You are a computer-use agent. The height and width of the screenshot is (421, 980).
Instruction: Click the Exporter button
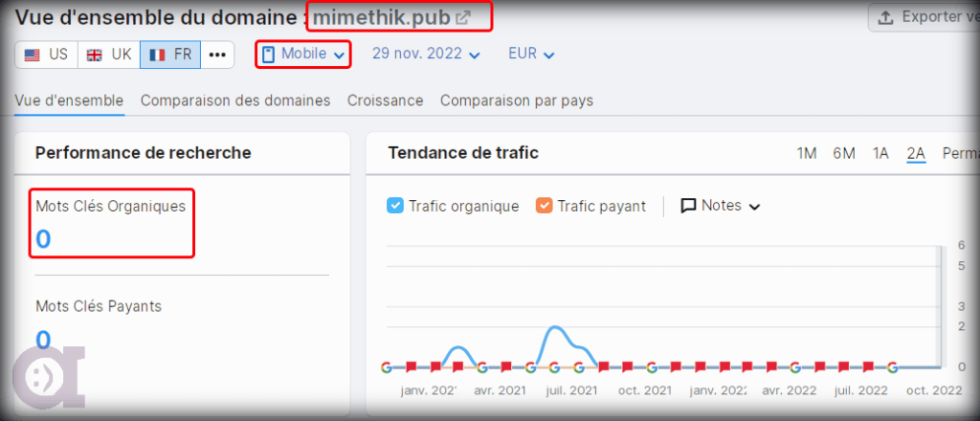[x=924, y=17]
